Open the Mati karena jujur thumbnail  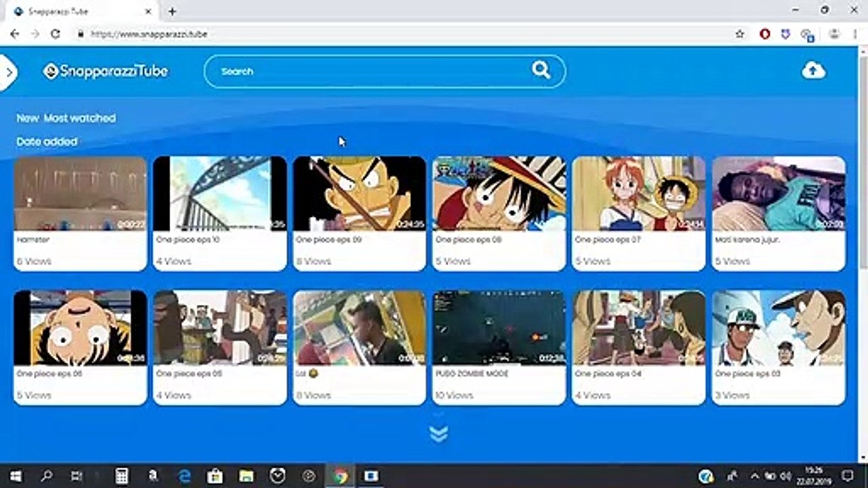coord(778,194)
